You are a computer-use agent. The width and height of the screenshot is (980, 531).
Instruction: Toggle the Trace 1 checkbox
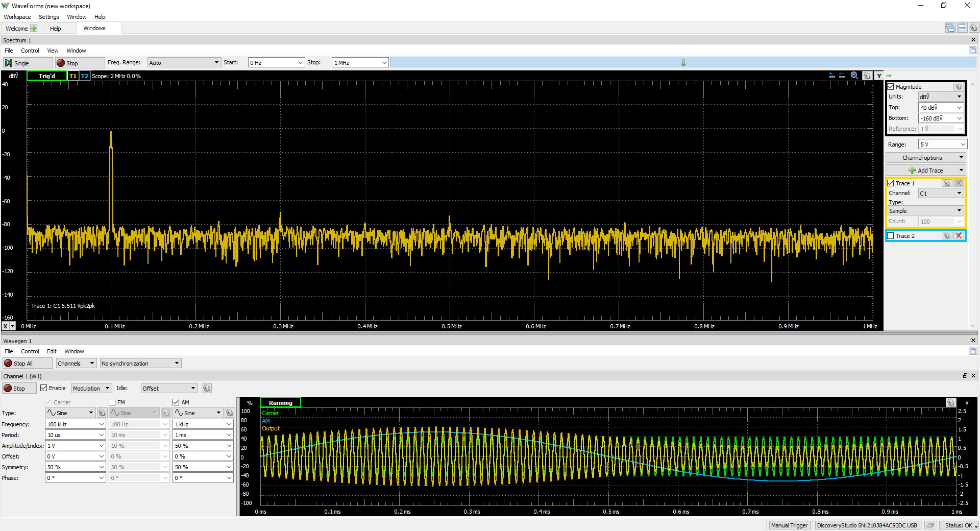[891, 183]
